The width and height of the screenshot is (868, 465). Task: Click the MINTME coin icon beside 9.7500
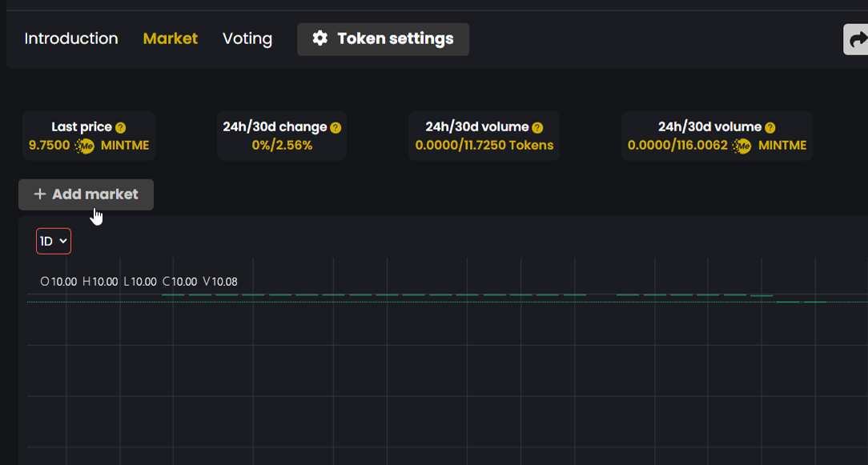(x=84, y=146)
